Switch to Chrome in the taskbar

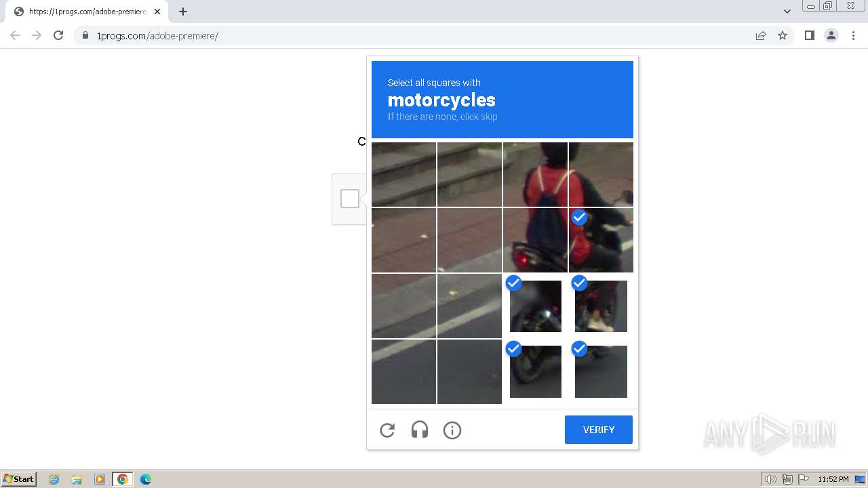coord(123,479)
